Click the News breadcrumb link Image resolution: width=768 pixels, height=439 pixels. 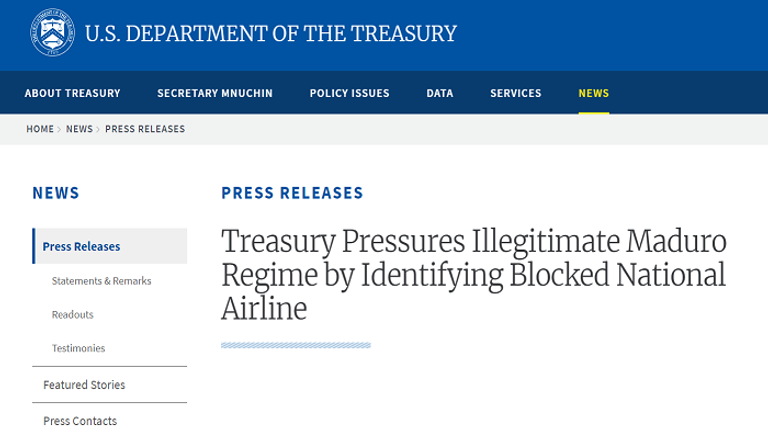[x=79, y=129]
